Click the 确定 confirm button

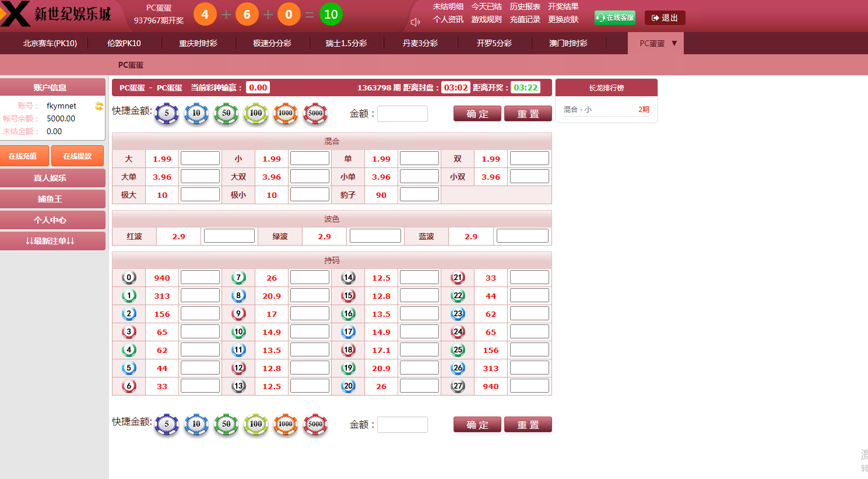point(477,114)
